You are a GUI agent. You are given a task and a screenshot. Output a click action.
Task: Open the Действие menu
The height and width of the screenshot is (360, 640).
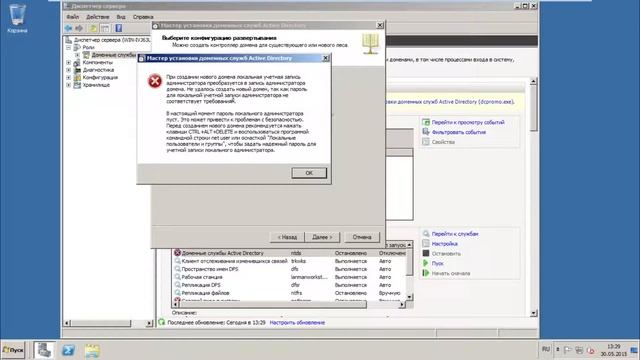tap(98, 17)
